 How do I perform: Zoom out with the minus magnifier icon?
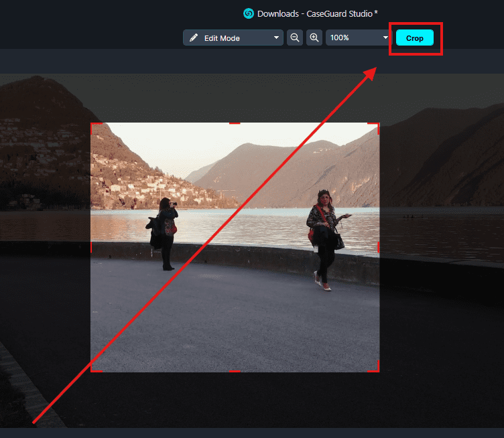294,38
